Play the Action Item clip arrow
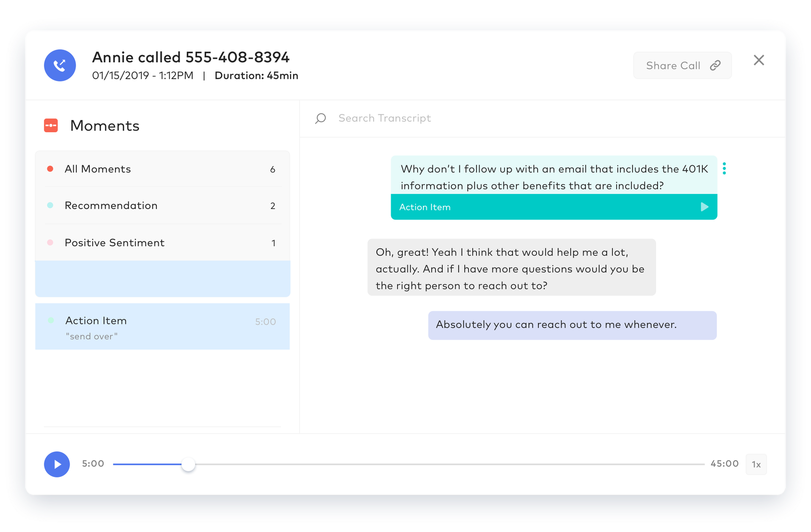 point(704,207)
